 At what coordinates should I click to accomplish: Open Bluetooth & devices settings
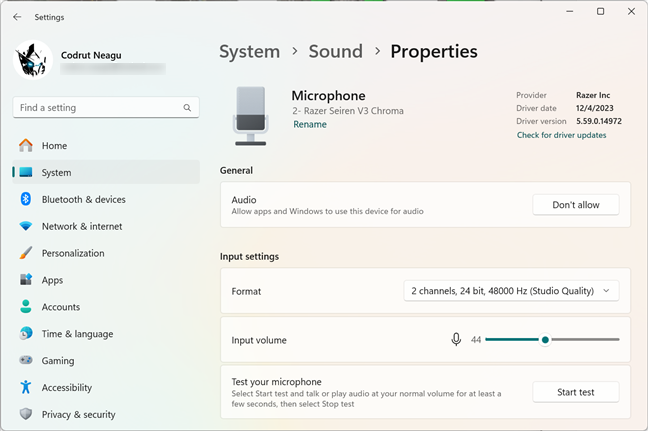106,199
